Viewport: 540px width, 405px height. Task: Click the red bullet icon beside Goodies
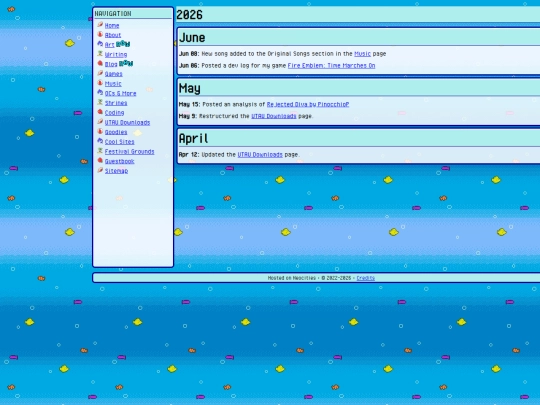click(100, 131)
